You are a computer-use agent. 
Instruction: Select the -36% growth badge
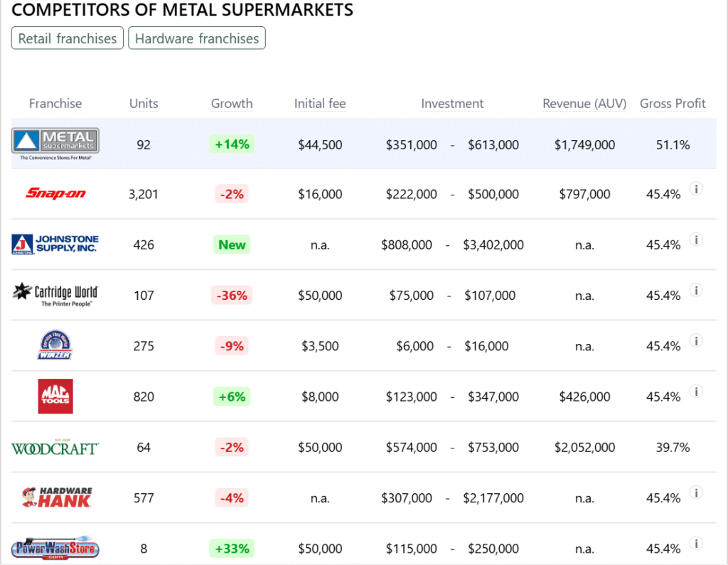pyautogui.click(x=232, y=295)
